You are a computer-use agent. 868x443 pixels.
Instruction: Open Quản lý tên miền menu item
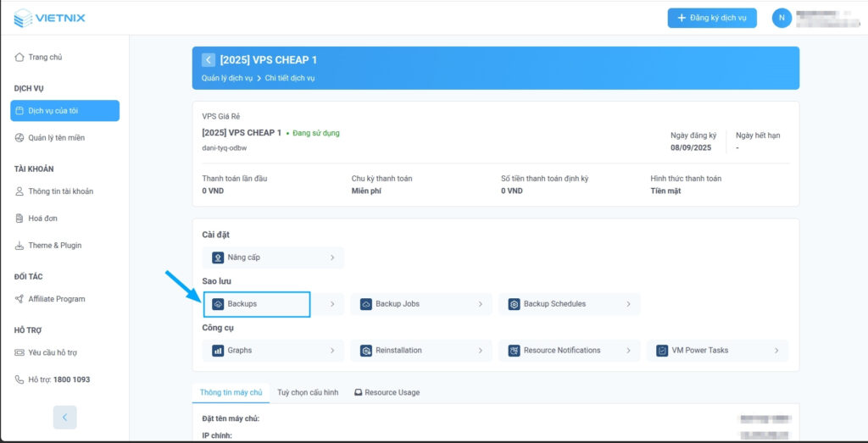tap(64, 138)
